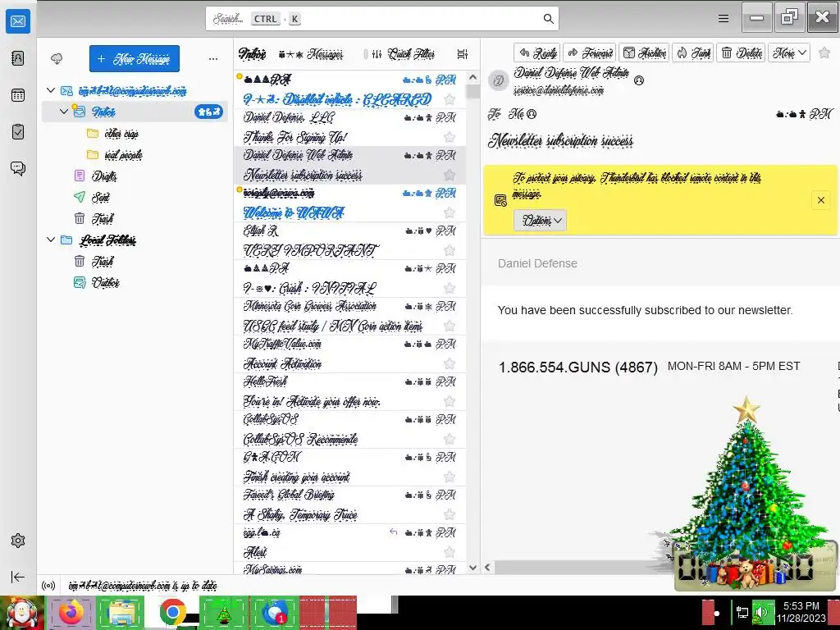This screenshot has width=840, height=630.
Task: Click the contact icon next to recipient Me
Action: [x=532, y=114]
